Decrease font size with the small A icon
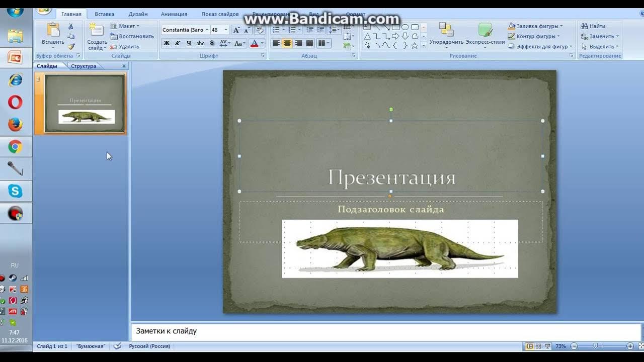This screenshot has width=644, height=362. coord(247,30)
